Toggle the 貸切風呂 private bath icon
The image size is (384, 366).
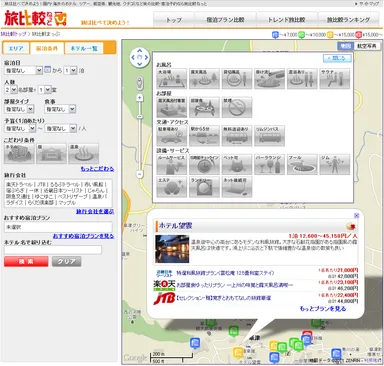237,79
